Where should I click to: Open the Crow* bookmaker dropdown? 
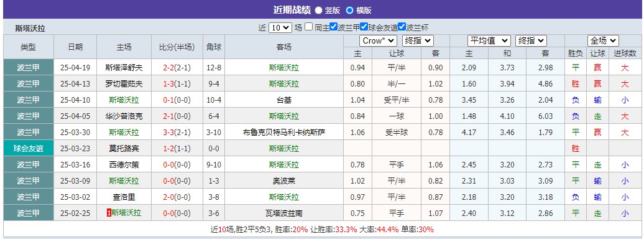378,40
